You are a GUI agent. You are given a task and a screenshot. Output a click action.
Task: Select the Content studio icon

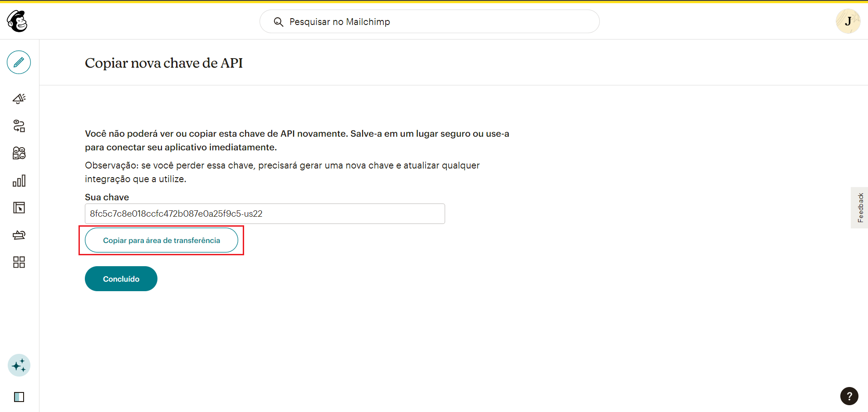(x=19, y=235)
